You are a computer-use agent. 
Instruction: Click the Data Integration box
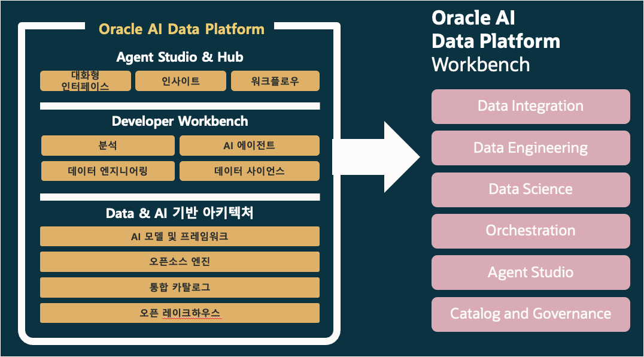click(530, 107)
